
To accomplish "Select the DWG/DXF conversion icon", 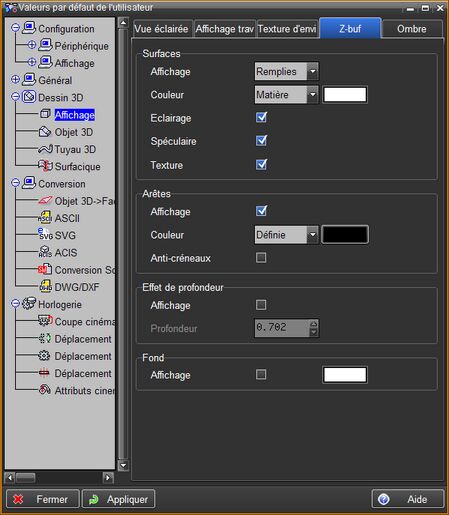I will point(45,286).
